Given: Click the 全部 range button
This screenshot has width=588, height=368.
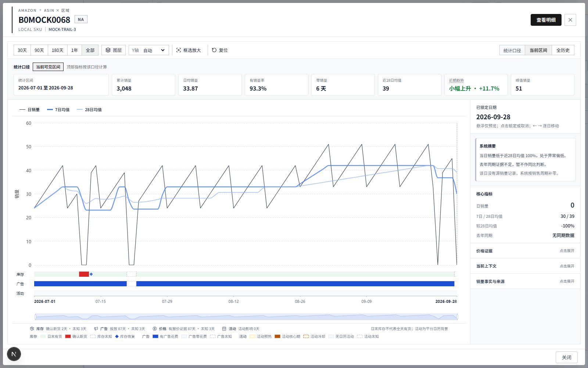Looking at the screenshot, I should tap(90, 50).
